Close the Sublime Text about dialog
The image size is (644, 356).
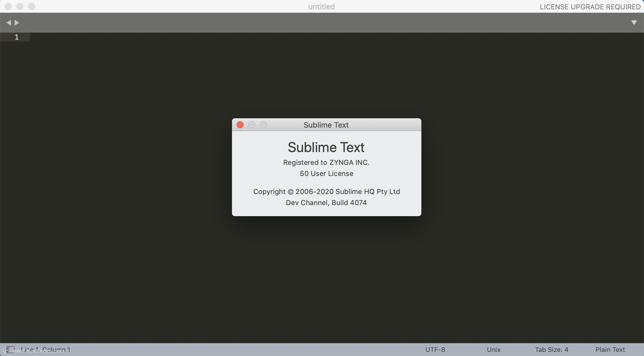pos(240,125)
